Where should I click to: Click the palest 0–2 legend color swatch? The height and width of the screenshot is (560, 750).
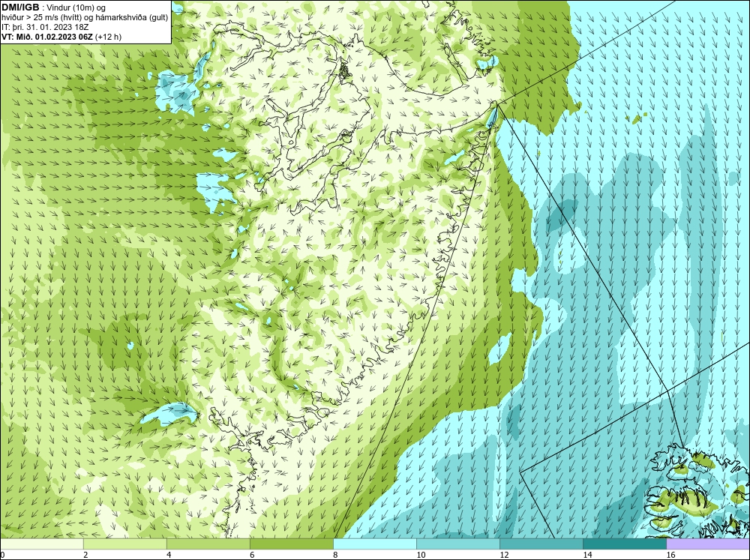41,544
